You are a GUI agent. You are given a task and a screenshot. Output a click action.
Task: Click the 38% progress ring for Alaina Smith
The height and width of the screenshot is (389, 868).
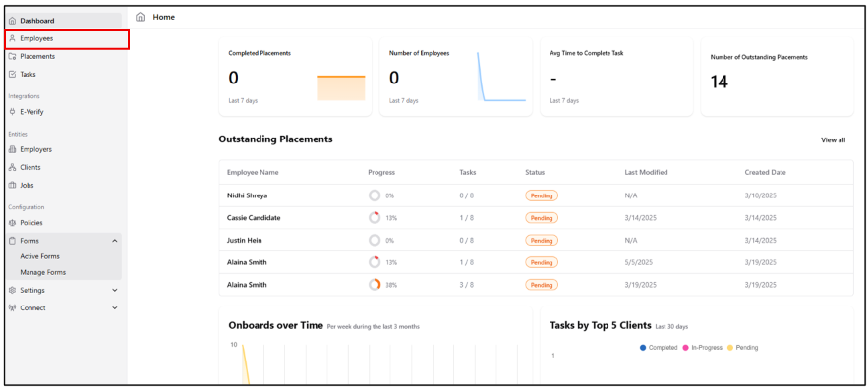375,285
